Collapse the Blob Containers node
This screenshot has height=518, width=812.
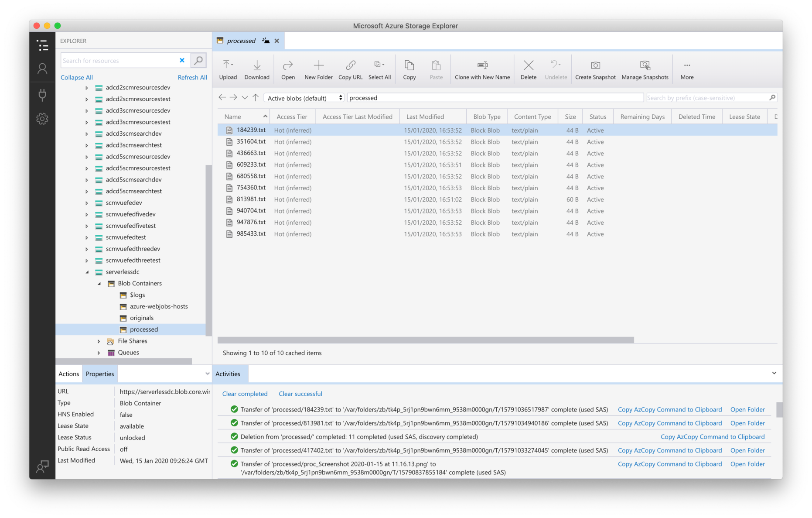[99, 283]
